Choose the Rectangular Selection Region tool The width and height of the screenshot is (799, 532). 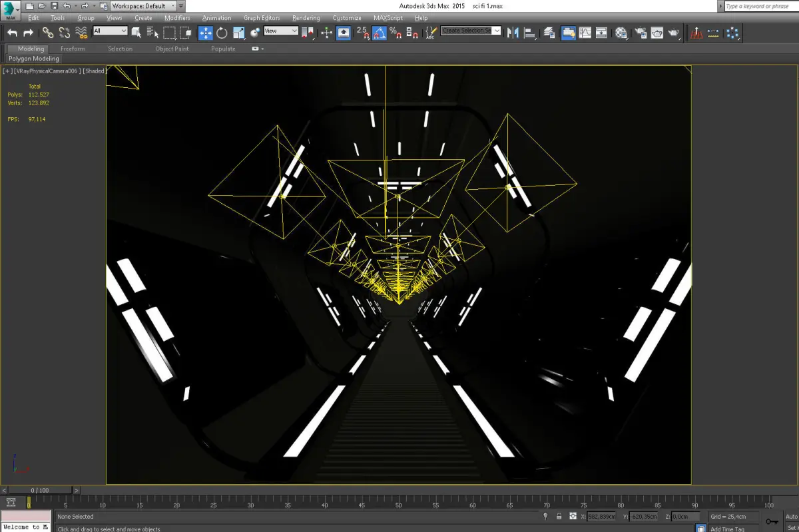(170, 32)
